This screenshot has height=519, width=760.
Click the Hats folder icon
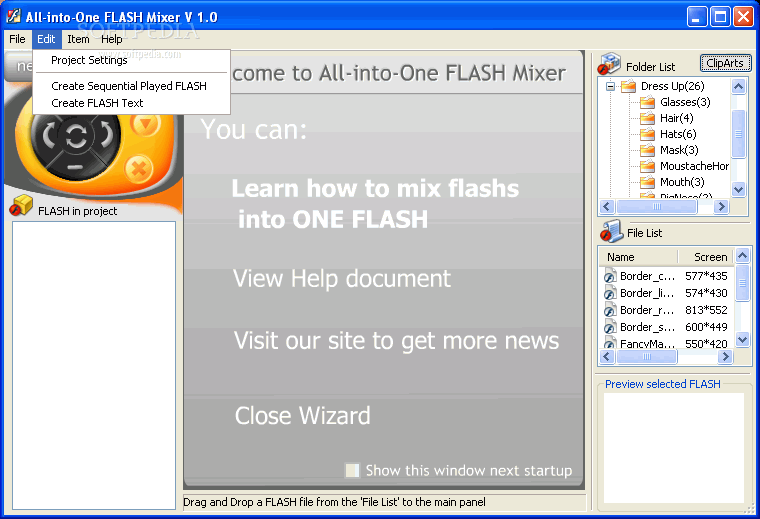click(647, 134)
